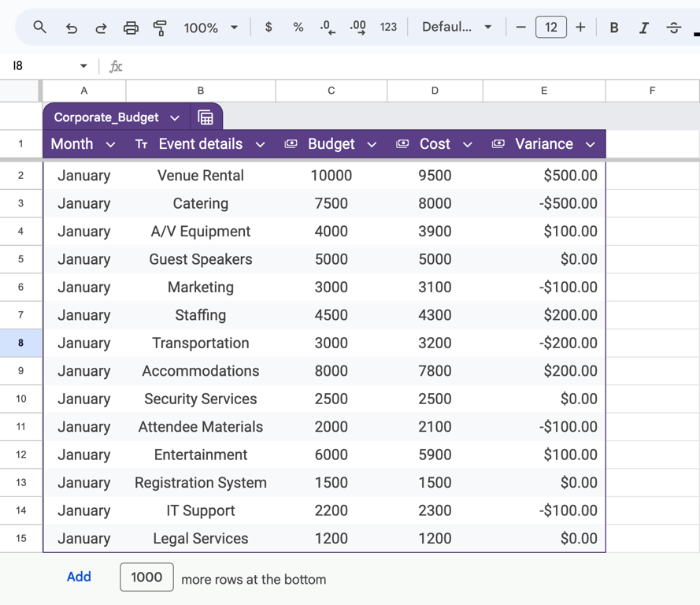The height and width of the screenshot is (605, 700).
Task: Select column A header
Action: 84,91
